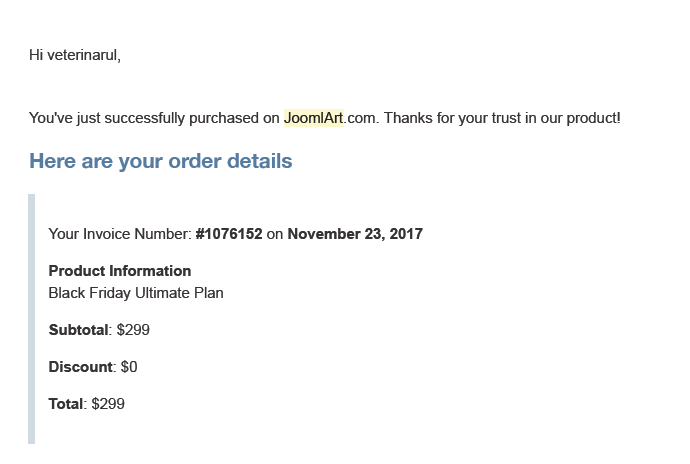Click the highlighted JoomlArt word
690x464 pixels.
coord(313,118)
